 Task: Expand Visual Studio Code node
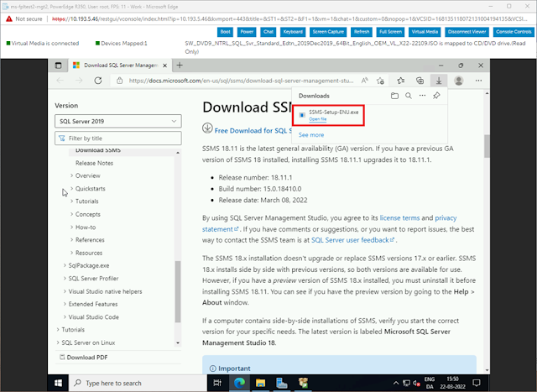[65, 317]
